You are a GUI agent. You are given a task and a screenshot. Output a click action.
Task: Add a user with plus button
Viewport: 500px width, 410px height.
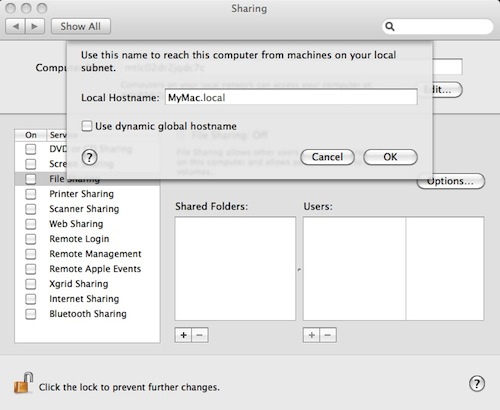point(311,335)
